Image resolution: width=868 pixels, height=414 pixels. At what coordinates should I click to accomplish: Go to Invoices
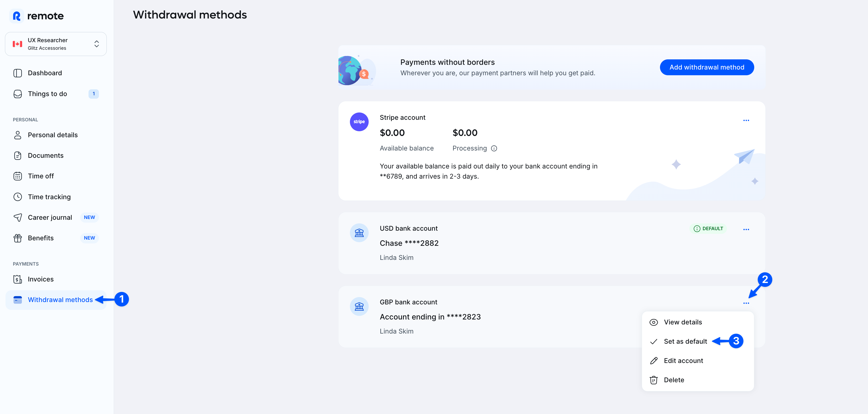tap(56, 279)
